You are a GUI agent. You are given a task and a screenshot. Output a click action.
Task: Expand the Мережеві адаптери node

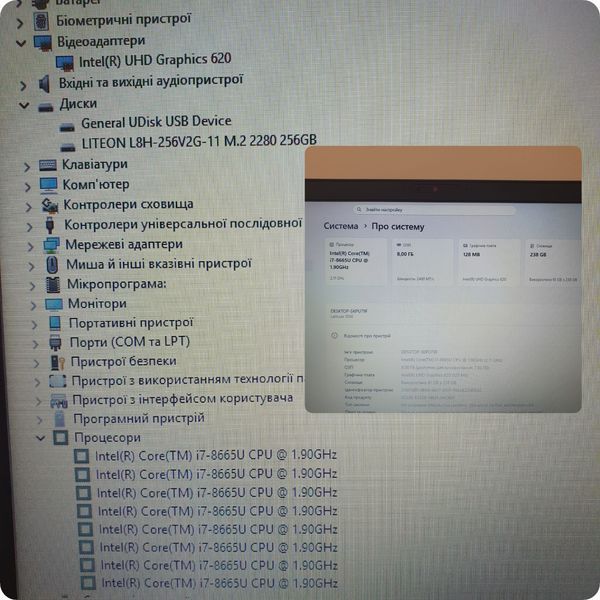(x=30, y=247)
